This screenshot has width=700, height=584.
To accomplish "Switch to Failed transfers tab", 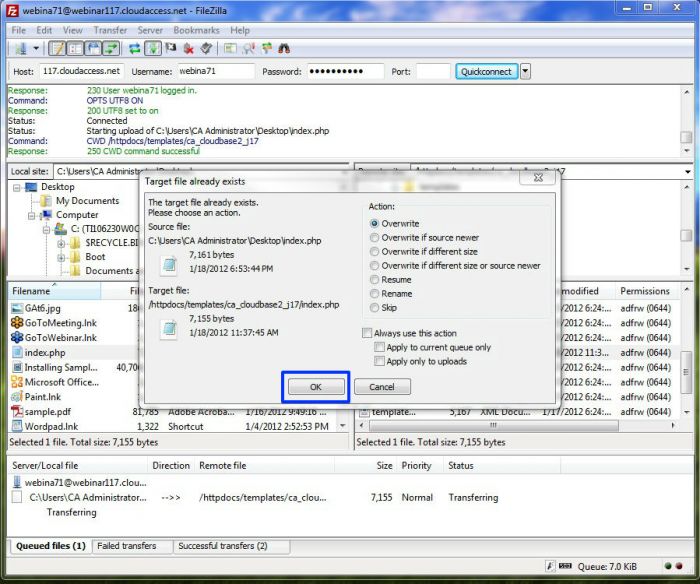I will point(127,546).
